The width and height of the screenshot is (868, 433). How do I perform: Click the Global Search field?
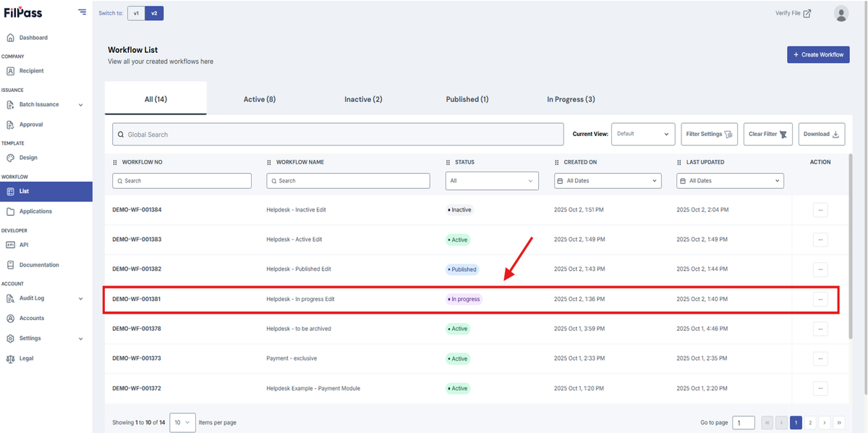(x=338, y=135)
